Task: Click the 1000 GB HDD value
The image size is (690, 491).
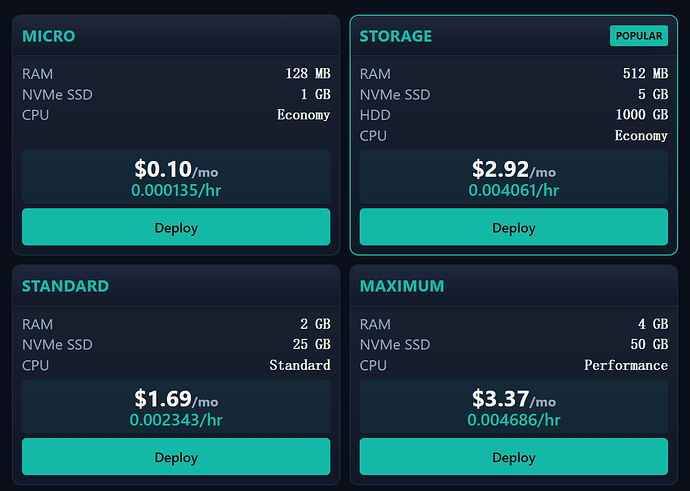Action: point(642,115)
